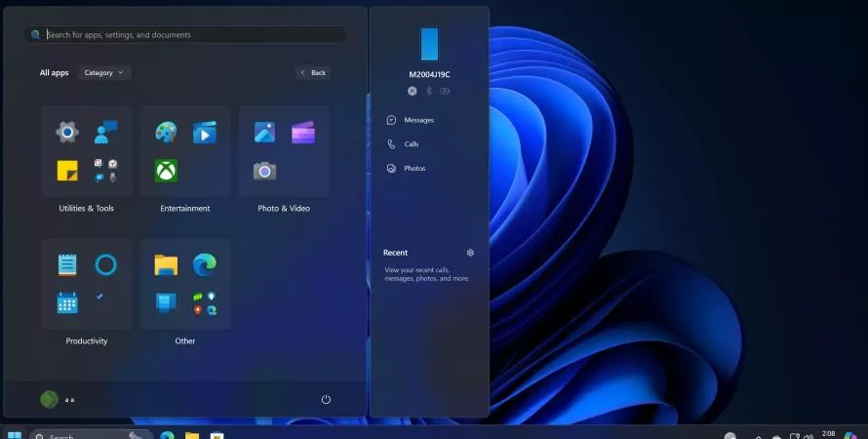Click the phone battery status icon
868x439 pixels.
coord(445,91)
